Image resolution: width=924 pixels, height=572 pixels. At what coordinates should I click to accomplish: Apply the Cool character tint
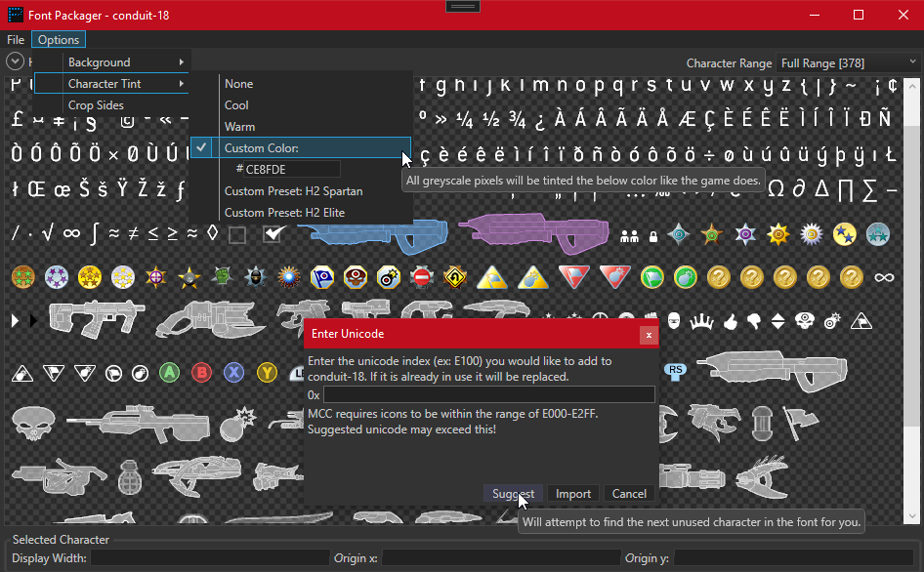coord(301,104)
